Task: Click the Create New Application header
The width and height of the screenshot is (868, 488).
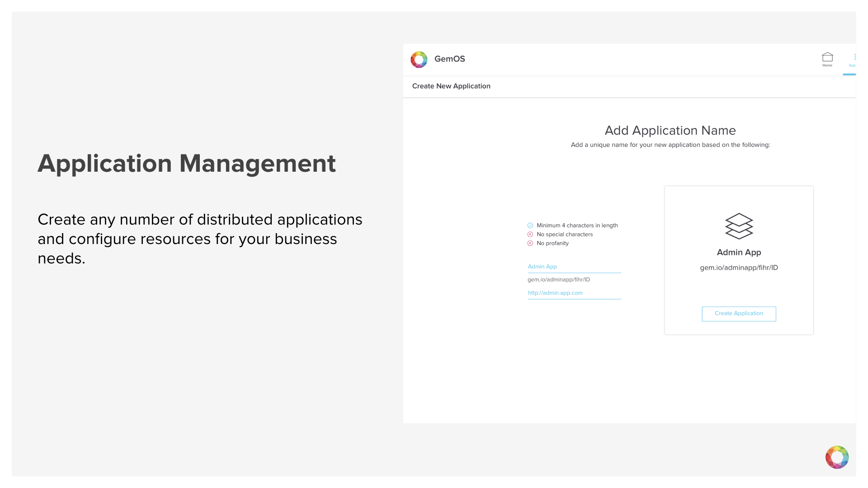Action: [451, 86]
